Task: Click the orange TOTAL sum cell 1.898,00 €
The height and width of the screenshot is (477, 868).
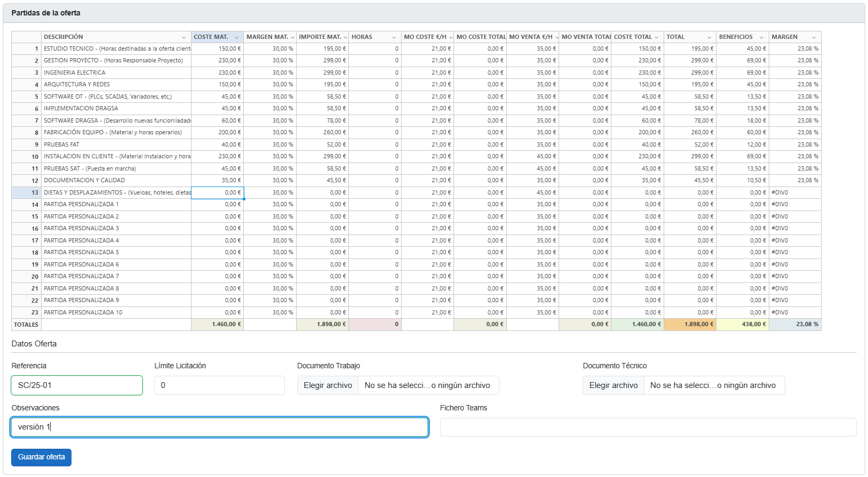Action: [x=690, y=324]
